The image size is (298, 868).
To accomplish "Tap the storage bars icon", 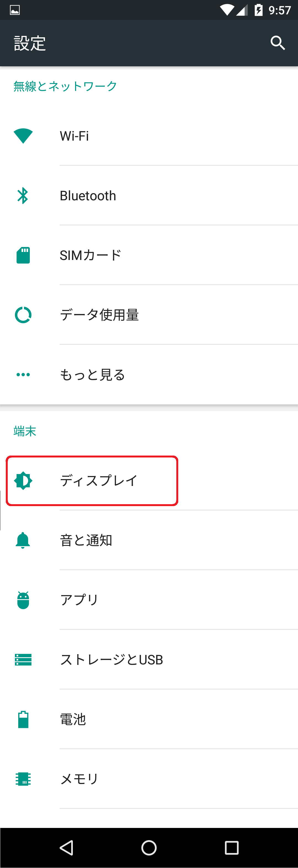I will click(23, 659).
